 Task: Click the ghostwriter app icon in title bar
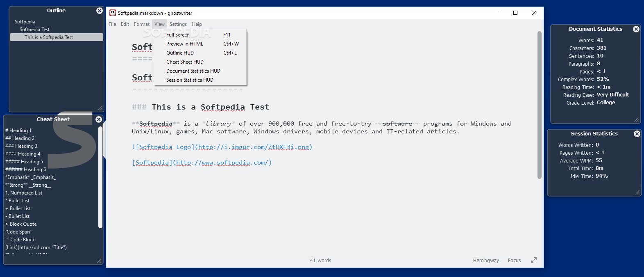pos(113,13)
